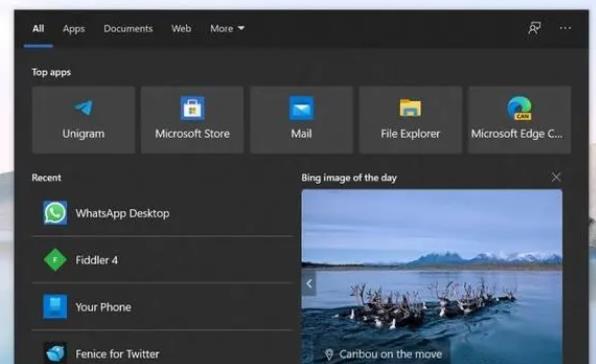Open File Explorer from Top apps

[x=411, y=120]
